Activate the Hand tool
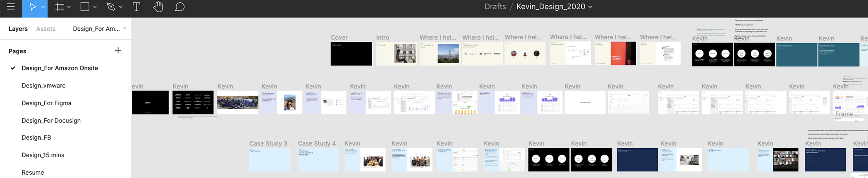 click(158, 7)
